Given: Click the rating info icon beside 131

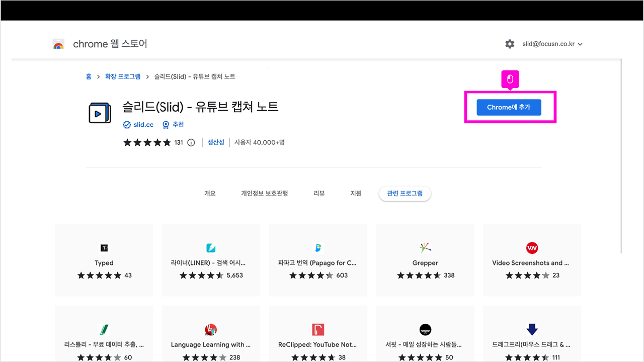Looking at the screenshot, I should 191,142.
